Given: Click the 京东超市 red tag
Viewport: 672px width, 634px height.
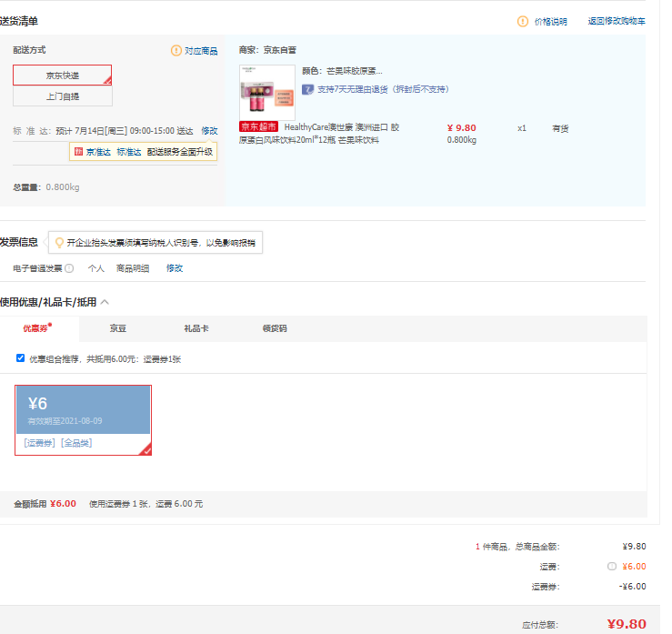Looking at the screenshot, I should (259, 126).
